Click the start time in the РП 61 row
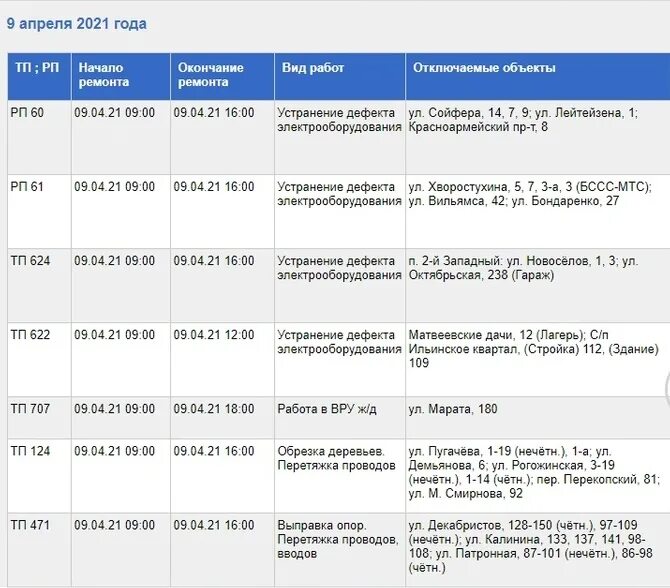The image size is (670, 588). pos(121,211)
